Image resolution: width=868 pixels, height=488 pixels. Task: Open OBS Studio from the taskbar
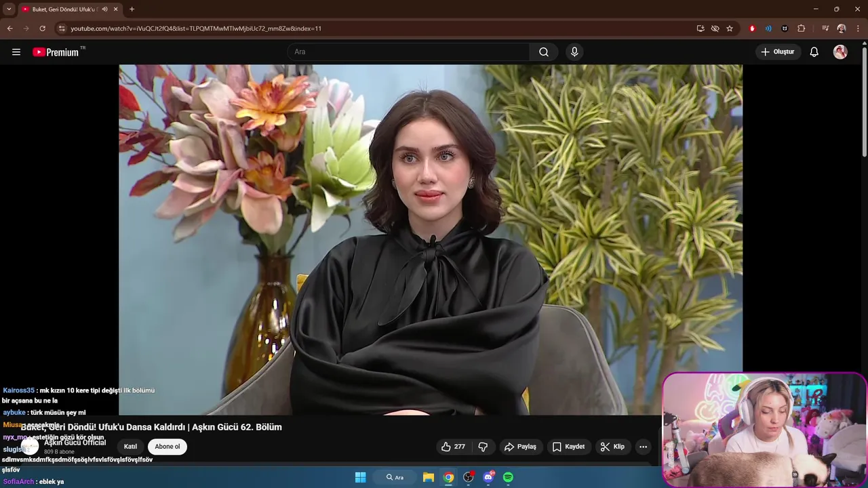point(468,477)
